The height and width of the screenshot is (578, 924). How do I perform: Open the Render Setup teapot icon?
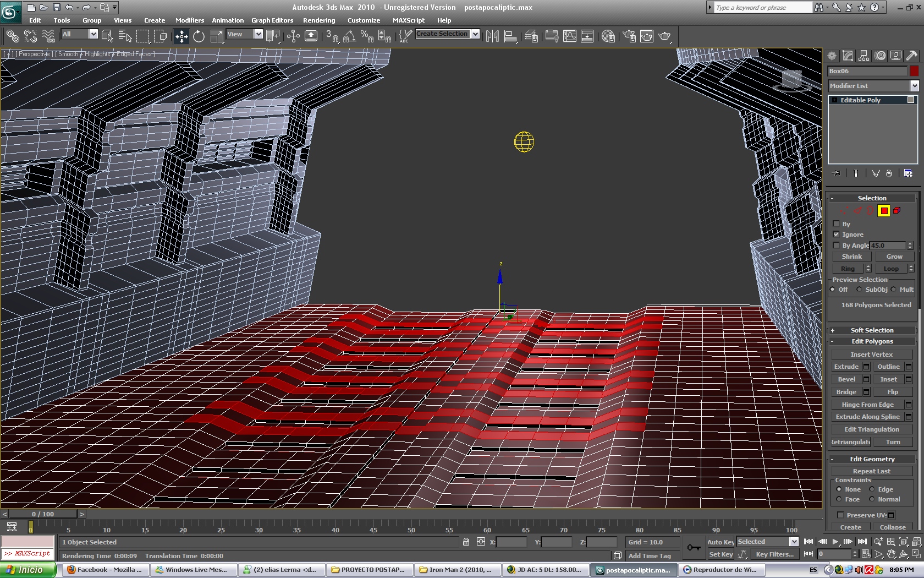pos(629,36)
